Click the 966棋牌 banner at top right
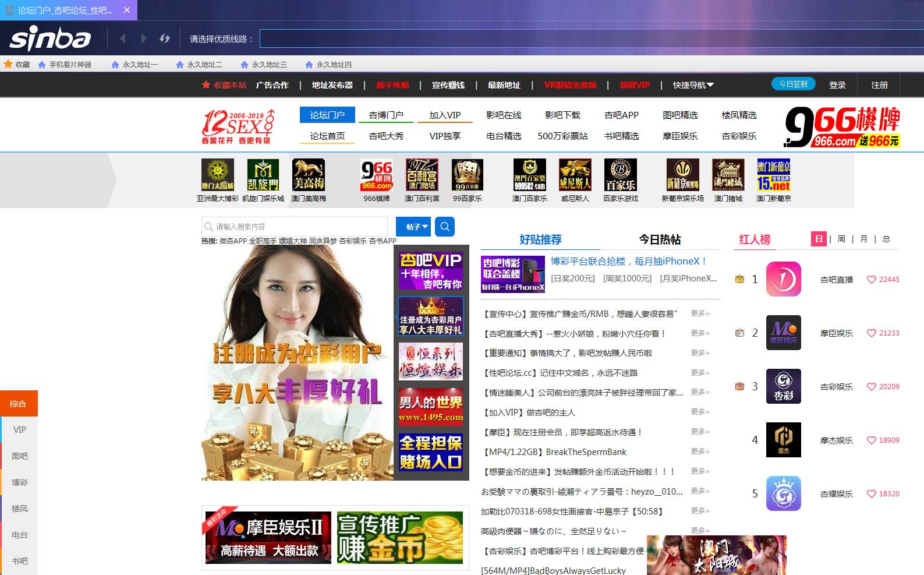Image resolution: width=924 pixels, height=575 pixels. (x=842, y=126)
